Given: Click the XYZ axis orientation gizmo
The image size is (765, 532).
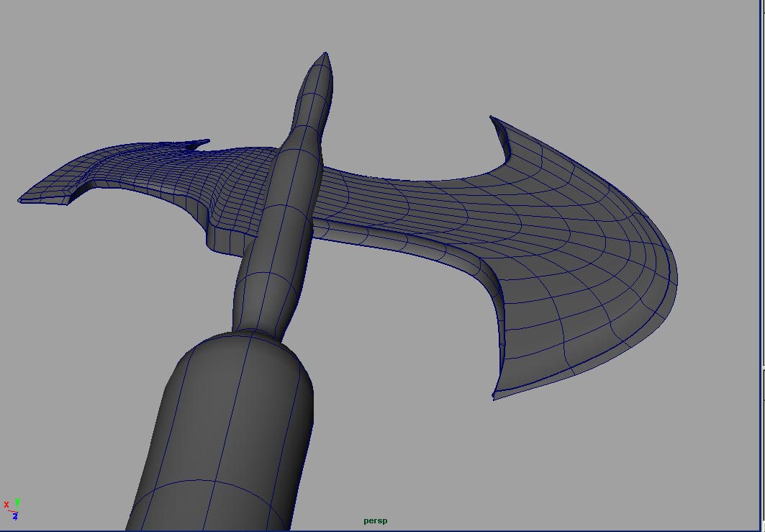Looking at the screenshot, I should pyautogui.click(x=12, y=509).
